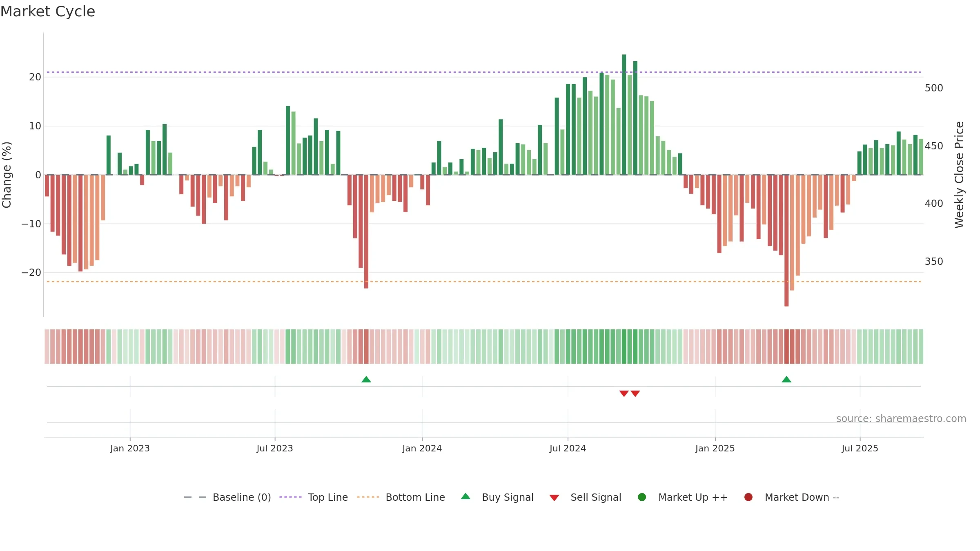Click the orange dotted Bottom Line legend swatch
Viewport: 980px width, 551px height.
[x=368, y=497]
